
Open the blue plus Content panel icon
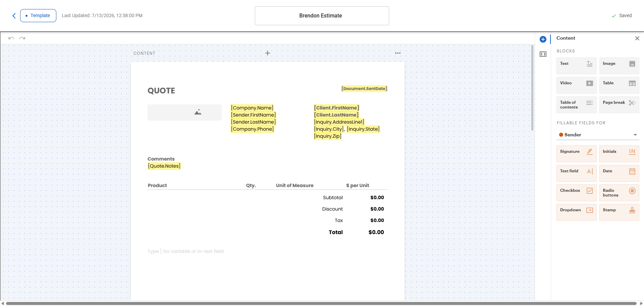coord(543,39)
